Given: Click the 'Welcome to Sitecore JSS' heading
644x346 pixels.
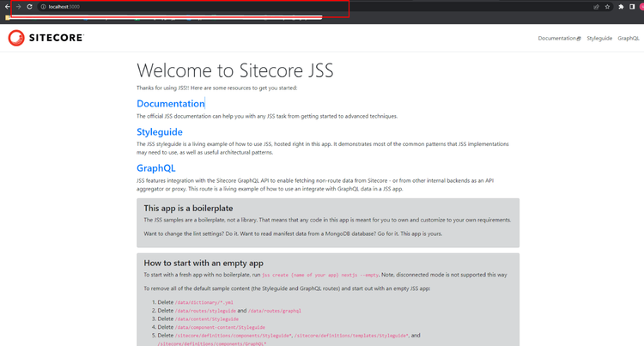Looking at the screenshot, I should coord(235,70).
